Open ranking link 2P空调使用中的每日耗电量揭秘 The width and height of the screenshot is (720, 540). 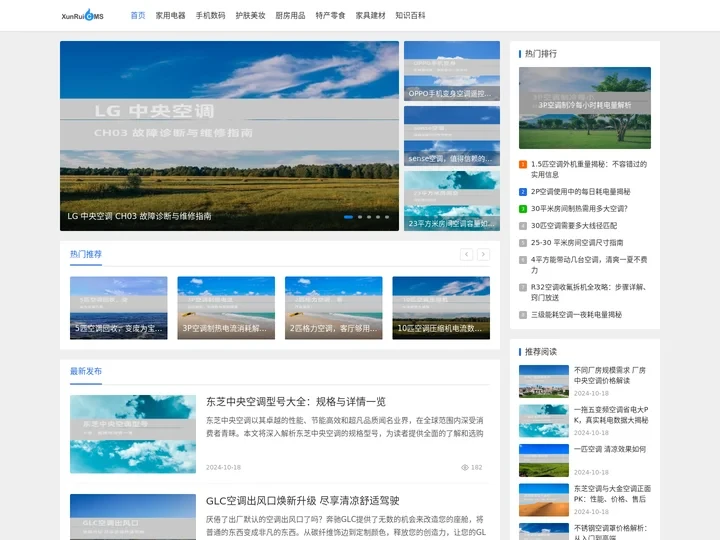[580, 191]
